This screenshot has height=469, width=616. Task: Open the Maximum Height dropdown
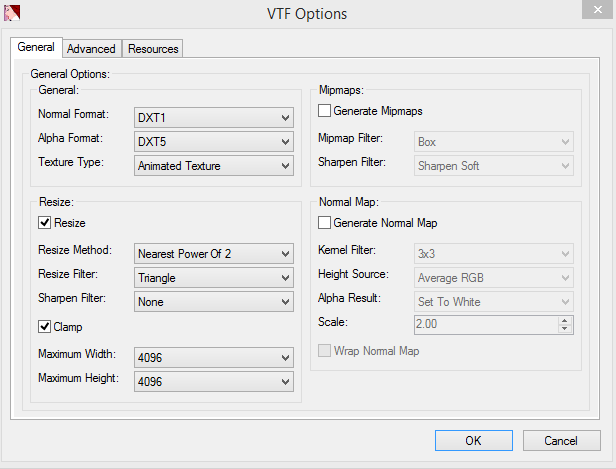(x=214, y=381)
